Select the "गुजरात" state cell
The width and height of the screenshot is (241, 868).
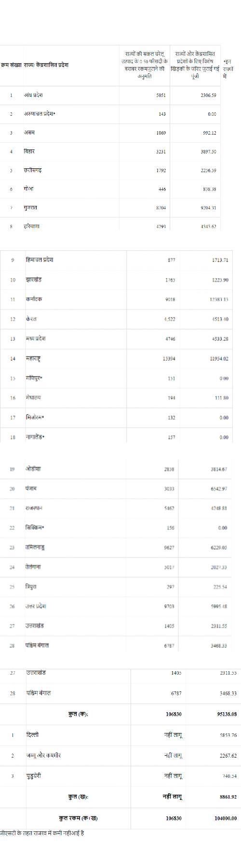[x=31, y=208]
